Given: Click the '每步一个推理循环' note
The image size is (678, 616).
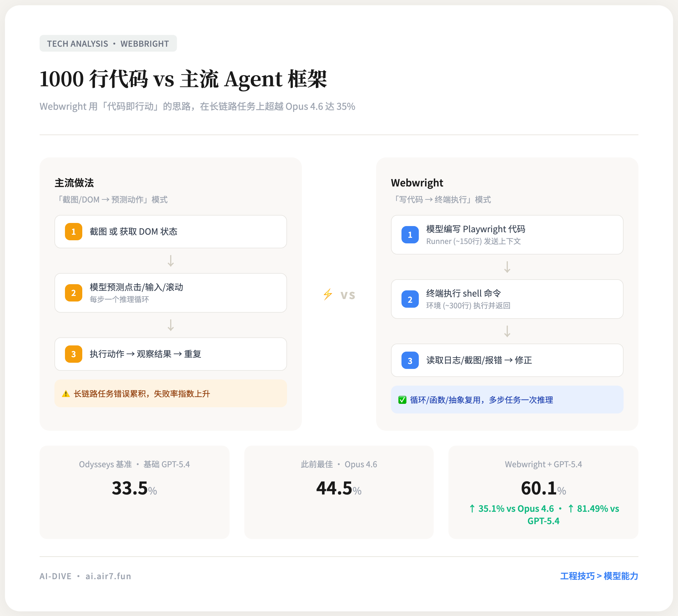Looking at the screenshot, I should click(119, 299).
